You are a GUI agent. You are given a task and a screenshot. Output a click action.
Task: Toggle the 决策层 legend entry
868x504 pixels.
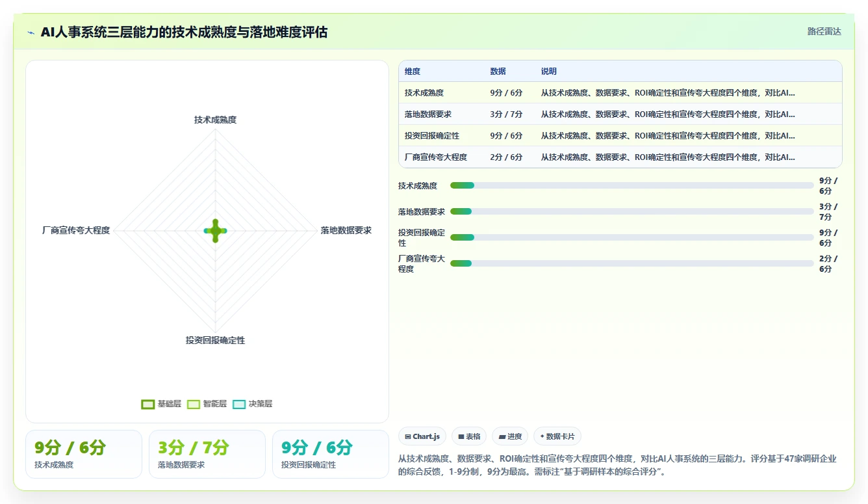click(x=252, y=404)
